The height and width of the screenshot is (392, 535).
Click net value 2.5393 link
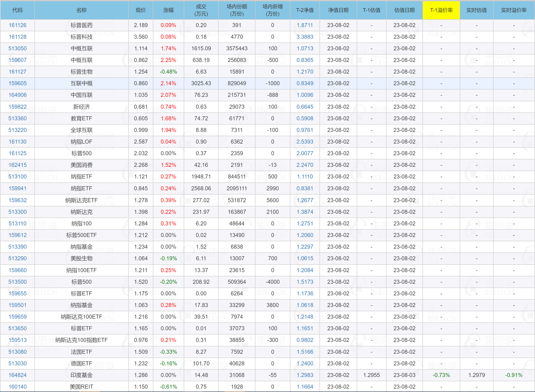pos(305,142)
